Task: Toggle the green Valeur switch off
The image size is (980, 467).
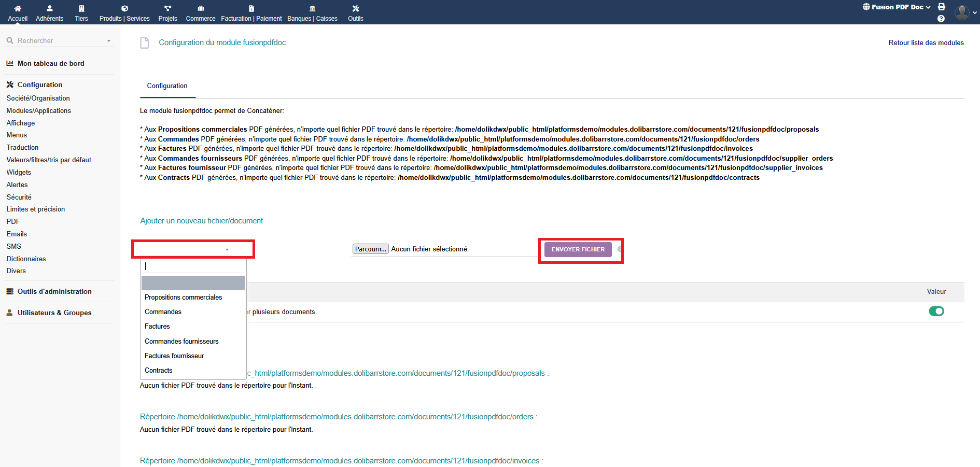Action: (x=936, y=311)
